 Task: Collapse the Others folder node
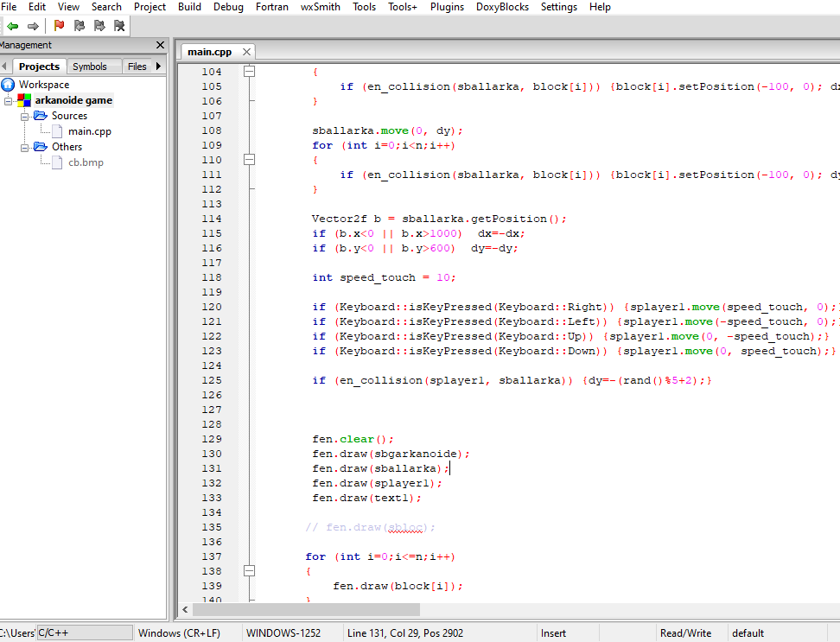pos(25,147)
